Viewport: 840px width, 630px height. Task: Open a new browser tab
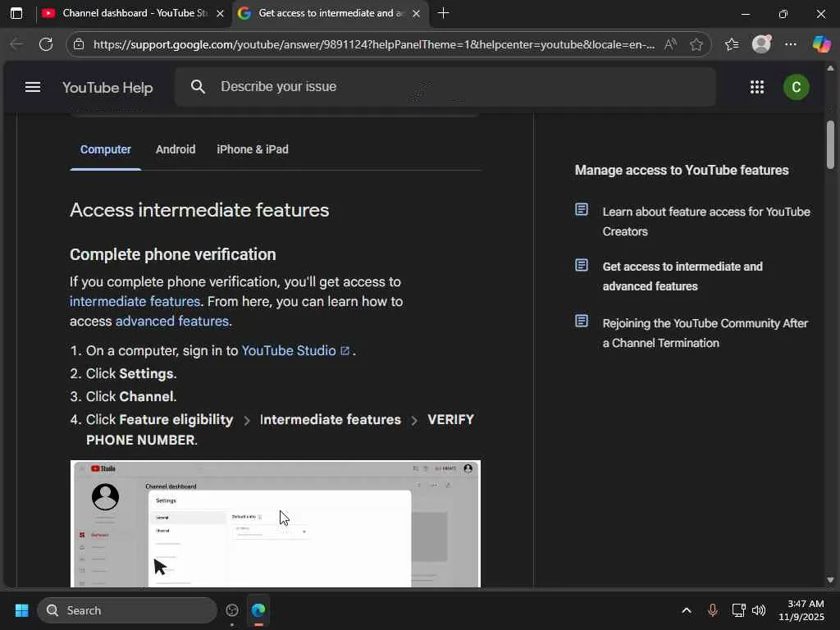coord(443,13)
